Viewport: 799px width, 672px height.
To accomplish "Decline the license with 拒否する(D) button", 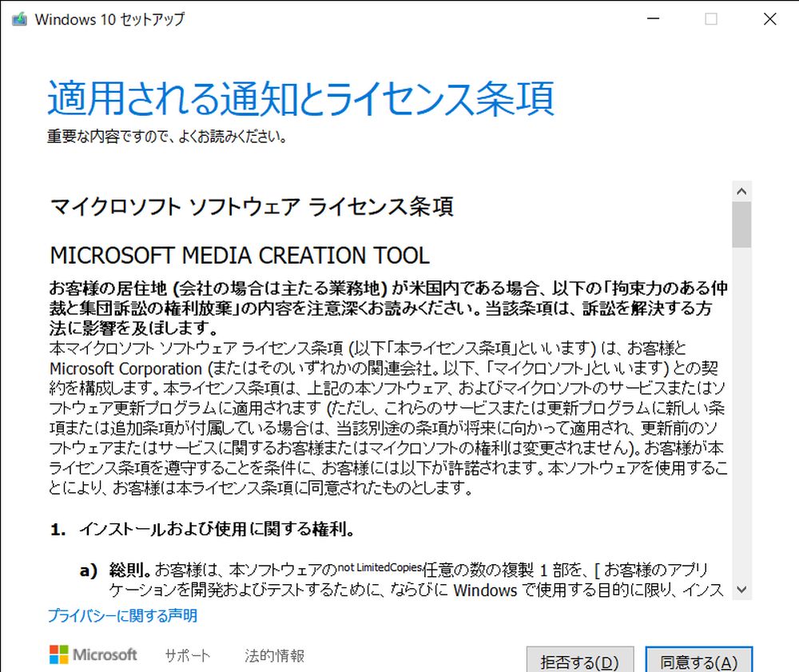I will tap(580, 662).
